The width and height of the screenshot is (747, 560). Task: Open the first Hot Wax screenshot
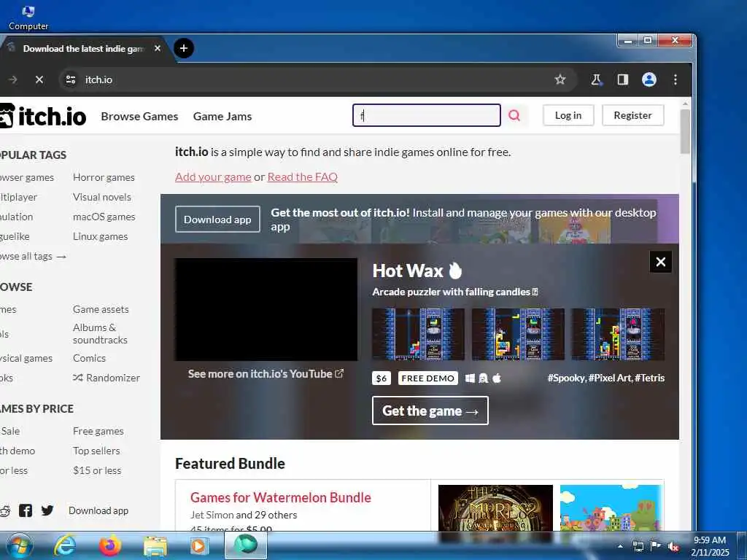(x=418, y=334)
